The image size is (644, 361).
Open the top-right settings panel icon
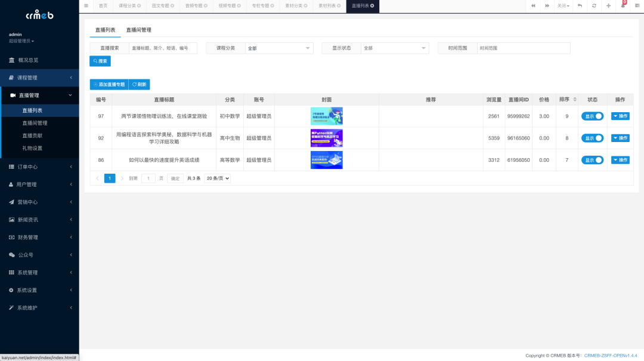[637, 6]
